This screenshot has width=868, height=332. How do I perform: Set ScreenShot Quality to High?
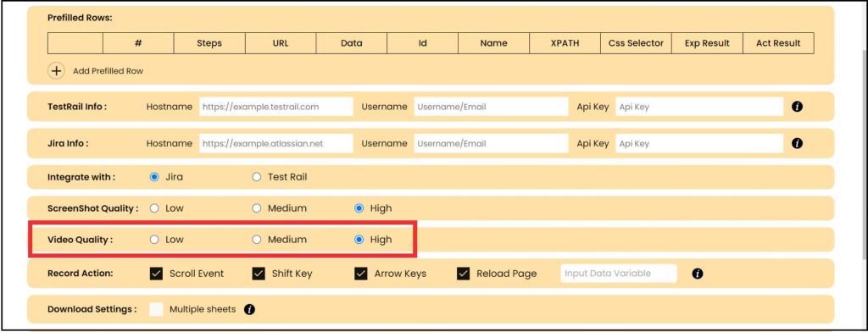point(359,208)
